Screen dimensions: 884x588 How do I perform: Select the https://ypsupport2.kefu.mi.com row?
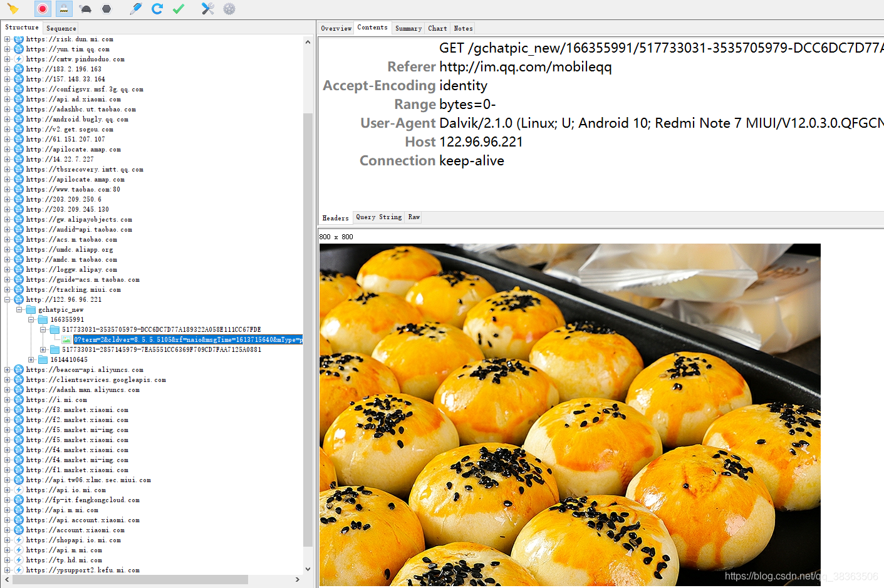pos(83,570)
